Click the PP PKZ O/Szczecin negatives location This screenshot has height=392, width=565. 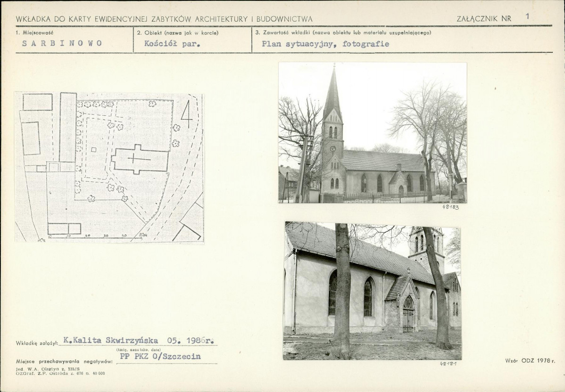pos(160,356)
